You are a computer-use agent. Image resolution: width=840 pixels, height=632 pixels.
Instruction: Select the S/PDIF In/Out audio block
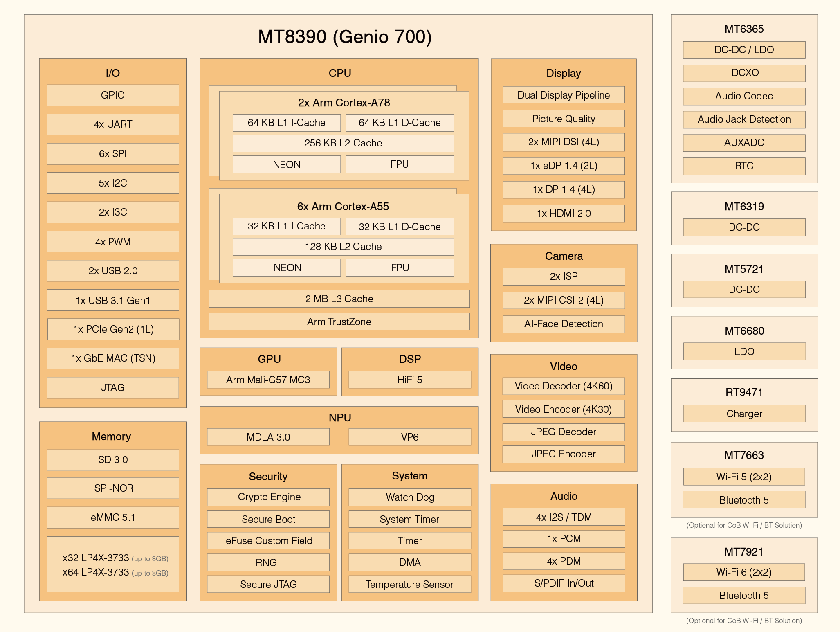pyautogui.click(x=564, y=583)
